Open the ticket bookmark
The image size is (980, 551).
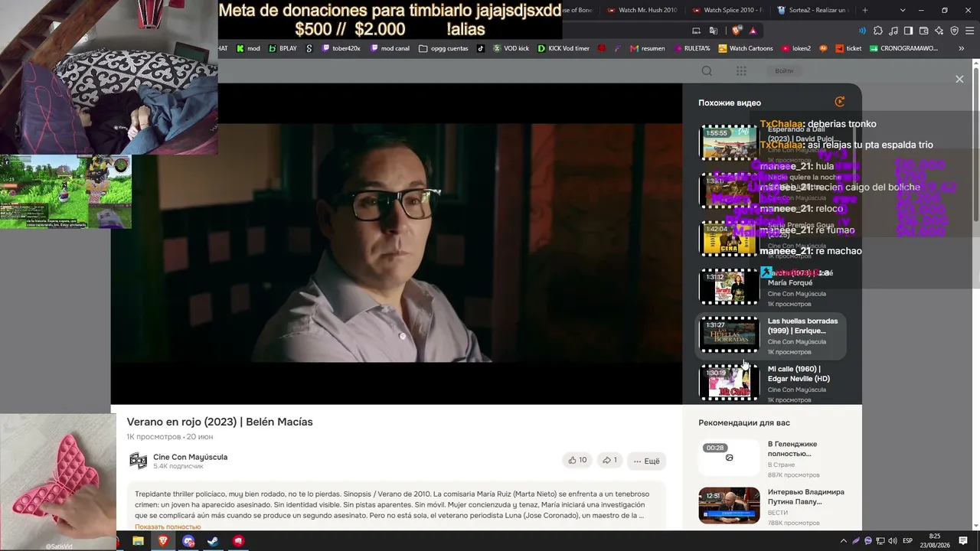848,48
